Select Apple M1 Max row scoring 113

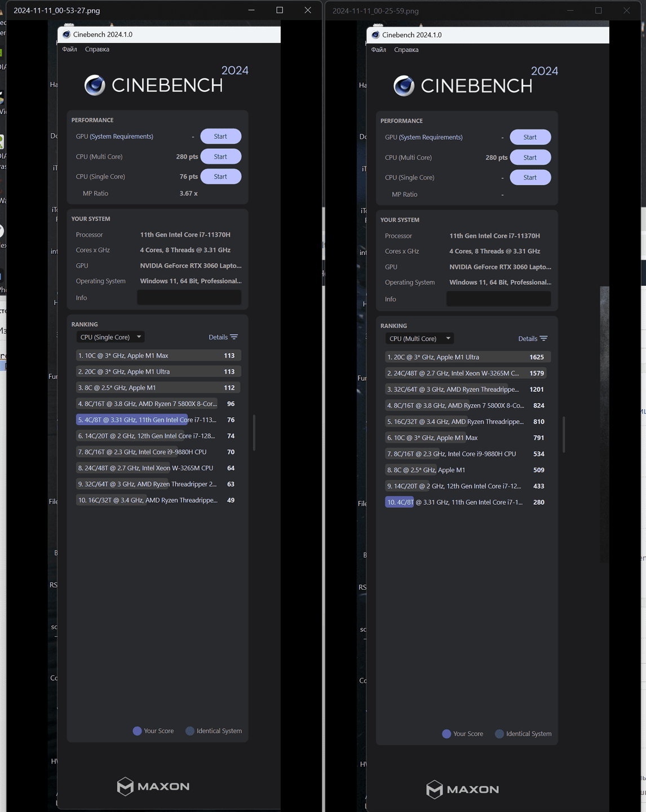[158, 356]
